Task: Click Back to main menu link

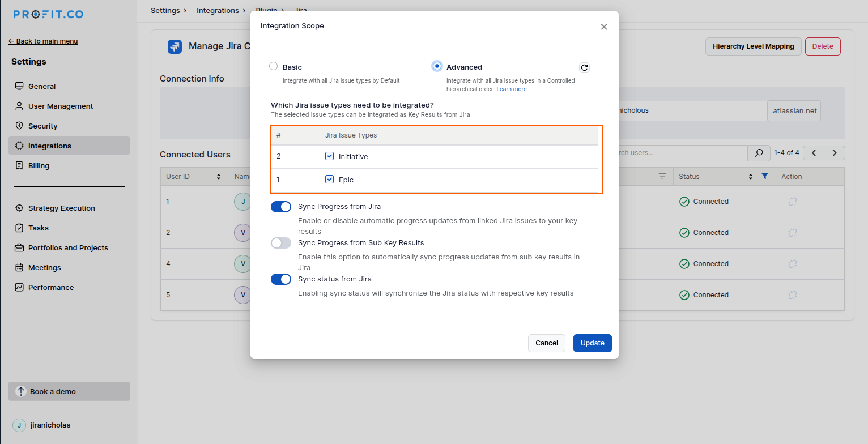Action: [x=43, y=41]
